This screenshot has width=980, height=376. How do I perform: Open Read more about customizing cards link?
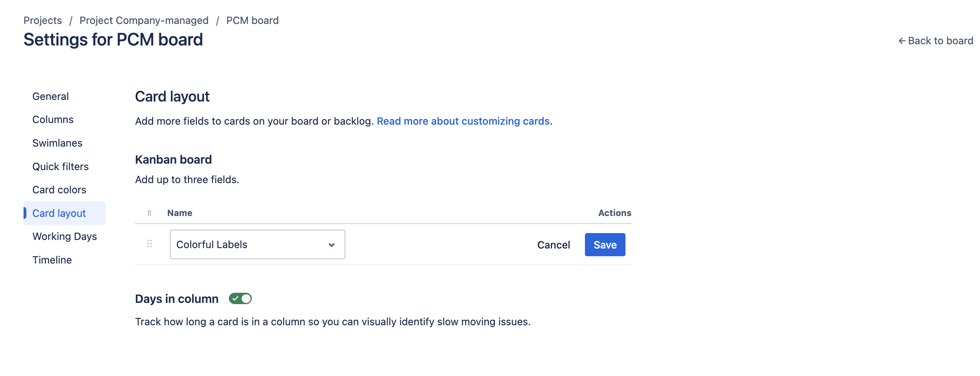463,121
